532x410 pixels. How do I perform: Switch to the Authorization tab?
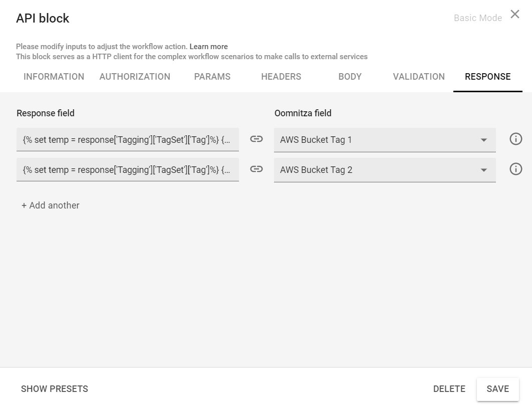coord(135,77)
